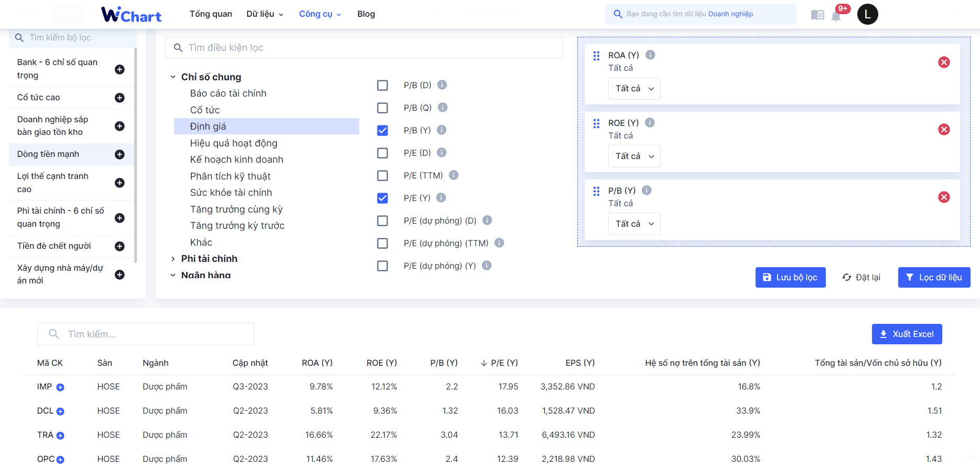The image size is (980, 464).
Task: Add the 'Cổ tức cao' filter set
Action: [x=120, y=98]
